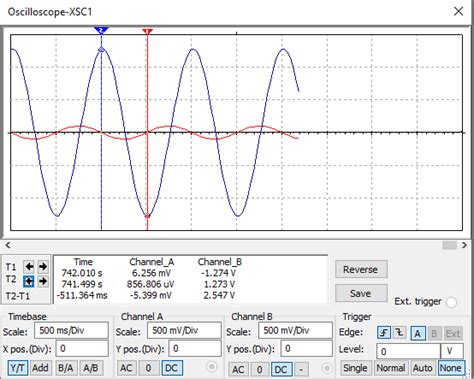474x379 pixels.
Task: Grab the blue T2 cursor marker on top
Action: (x=101, y=31)
